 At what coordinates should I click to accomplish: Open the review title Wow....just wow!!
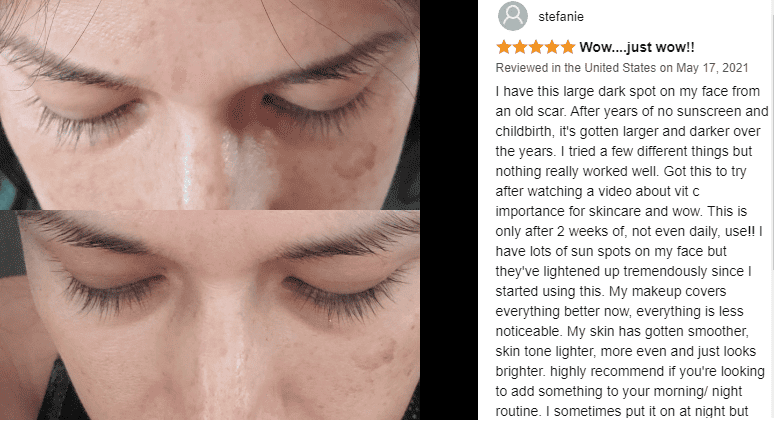637,47
